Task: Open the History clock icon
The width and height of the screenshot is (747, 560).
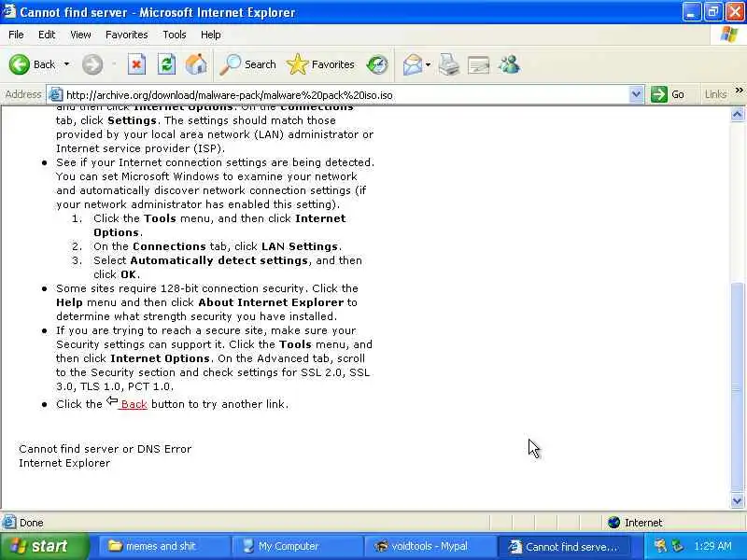Action: tap(377, 64)
